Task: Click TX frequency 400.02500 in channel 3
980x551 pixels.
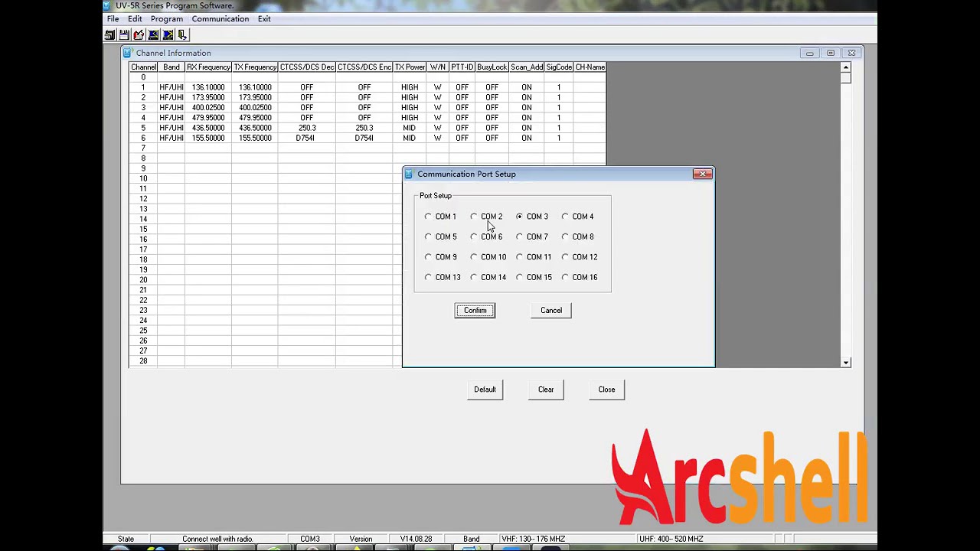Action: coord(255,108)
